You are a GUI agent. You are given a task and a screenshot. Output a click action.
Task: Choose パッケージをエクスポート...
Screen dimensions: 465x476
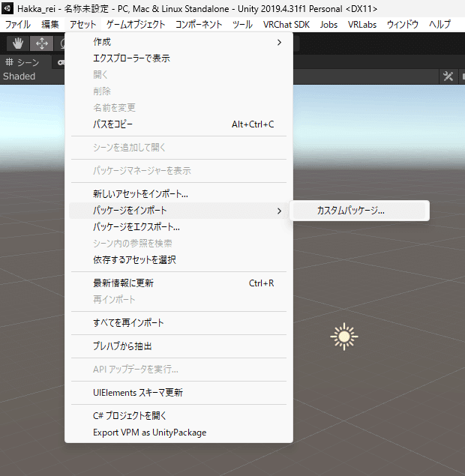pos(178,227)
